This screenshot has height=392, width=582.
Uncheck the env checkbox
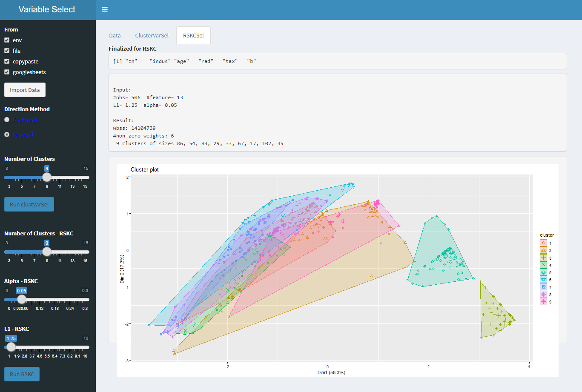7,40
